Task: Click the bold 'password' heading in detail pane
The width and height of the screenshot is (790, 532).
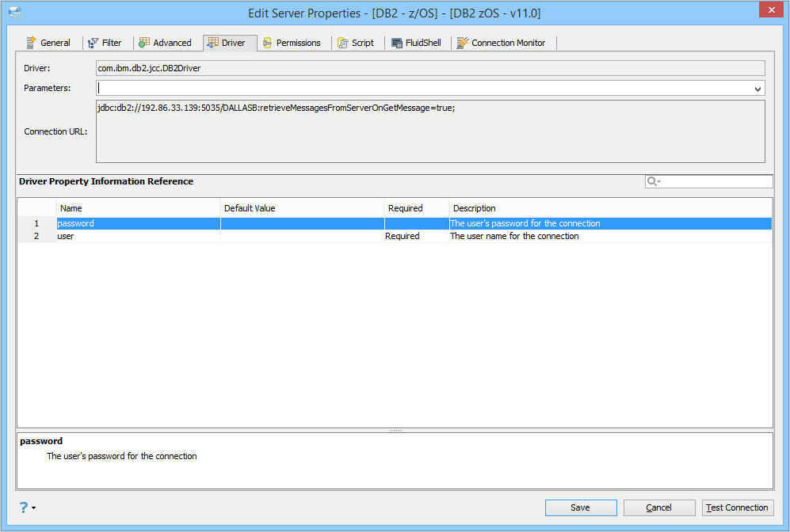Action: 41,442
